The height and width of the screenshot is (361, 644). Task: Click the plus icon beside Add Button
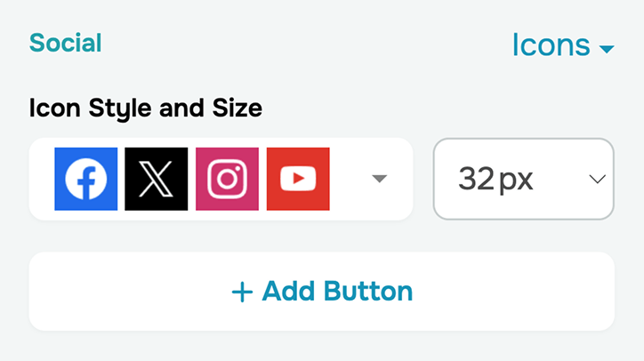242,292
